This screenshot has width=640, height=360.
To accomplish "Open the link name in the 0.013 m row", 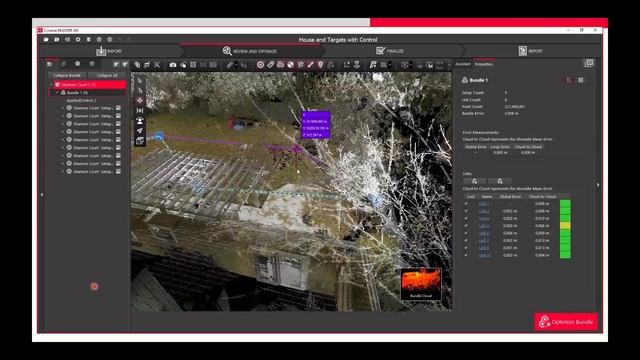I will tap(483, 248).
